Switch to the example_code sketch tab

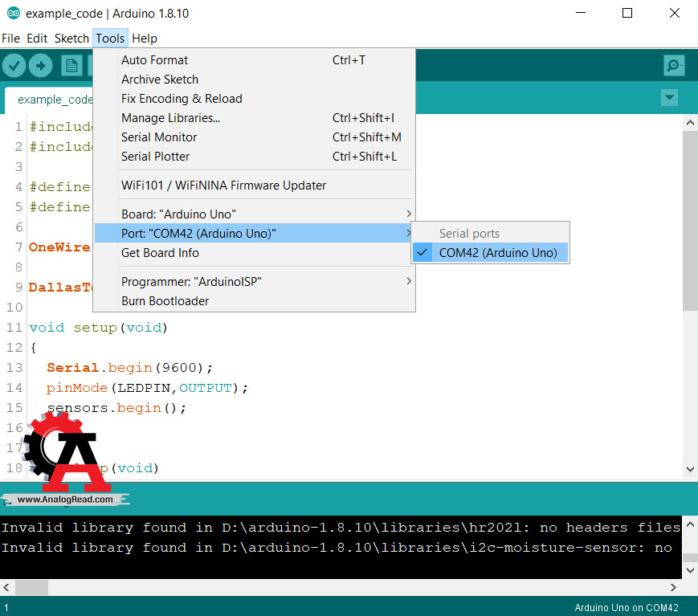click(x=49, y=100)
